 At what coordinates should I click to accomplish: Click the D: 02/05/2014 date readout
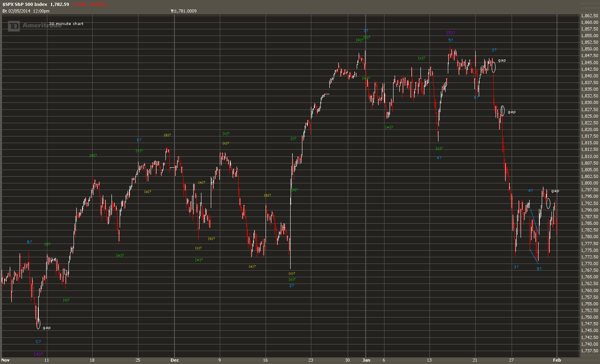pos(26,11)
